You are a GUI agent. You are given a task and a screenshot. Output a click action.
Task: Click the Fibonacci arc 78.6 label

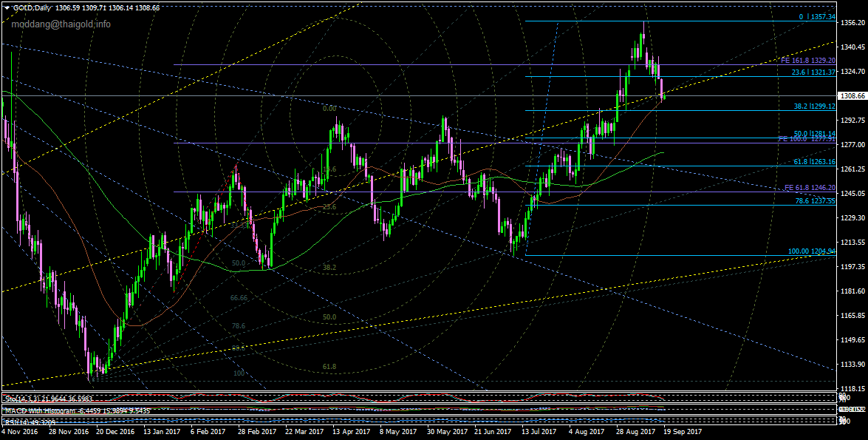239,326
